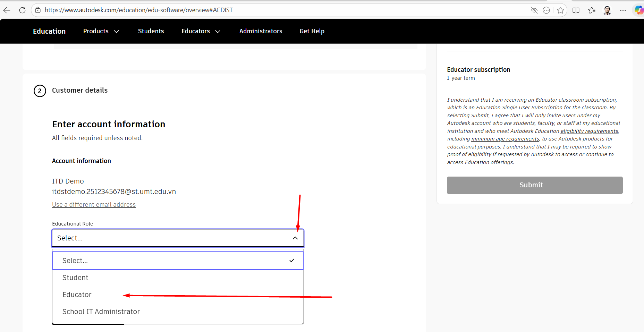This screenshot has width=644, height=332.
Task: Expand the Educators menu
Action: (201, 31)
